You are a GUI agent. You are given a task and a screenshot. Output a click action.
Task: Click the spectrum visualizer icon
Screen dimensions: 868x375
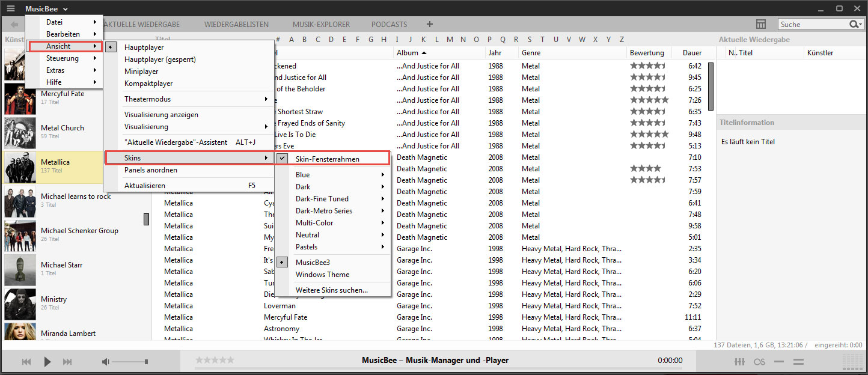[x=852, y=361]
